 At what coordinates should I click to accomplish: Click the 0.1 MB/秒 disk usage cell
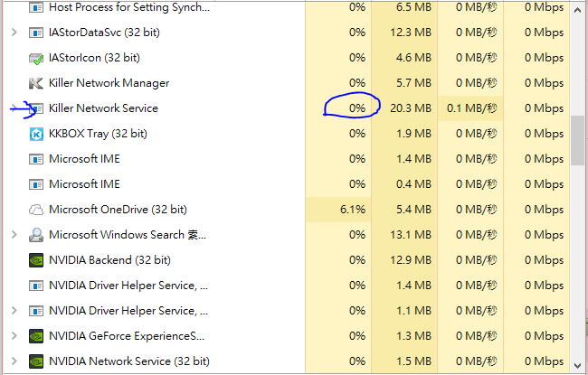pos(471,108)
